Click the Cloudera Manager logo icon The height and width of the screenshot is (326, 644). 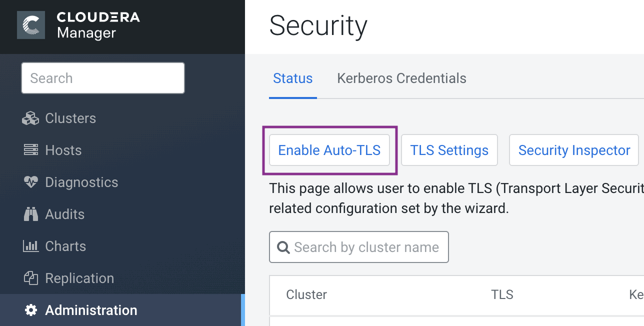[31, 25]
